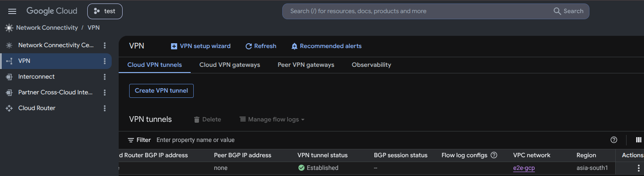644x176 pixels.
Task: Click the VPN tunnels section heading
Action: 151,119
